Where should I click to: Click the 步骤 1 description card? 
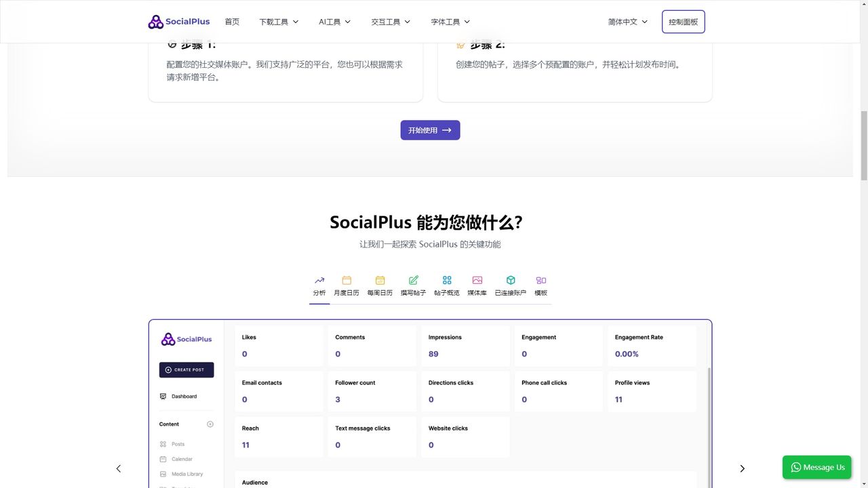[x=285, y=71]
